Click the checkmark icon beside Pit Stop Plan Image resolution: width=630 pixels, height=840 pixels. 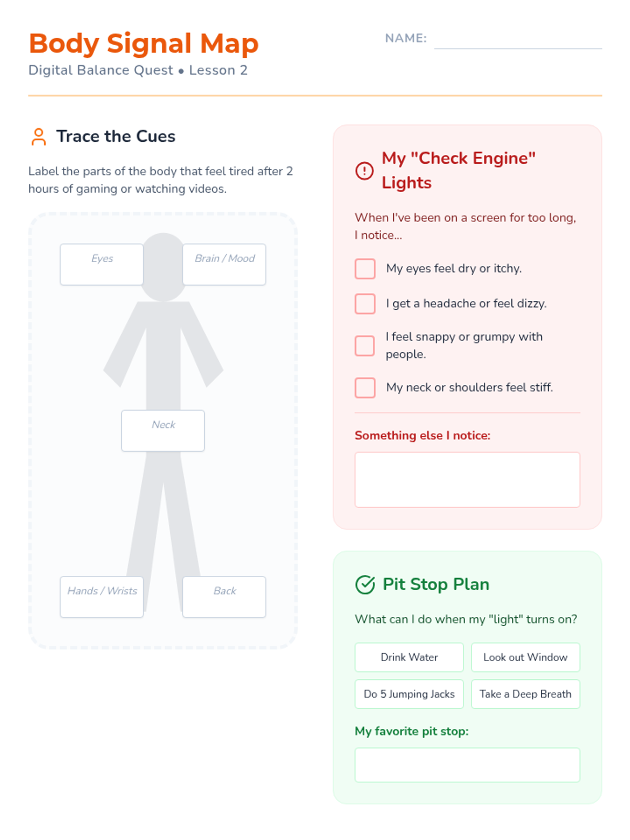pyautogui.click(x=365, y=584)
